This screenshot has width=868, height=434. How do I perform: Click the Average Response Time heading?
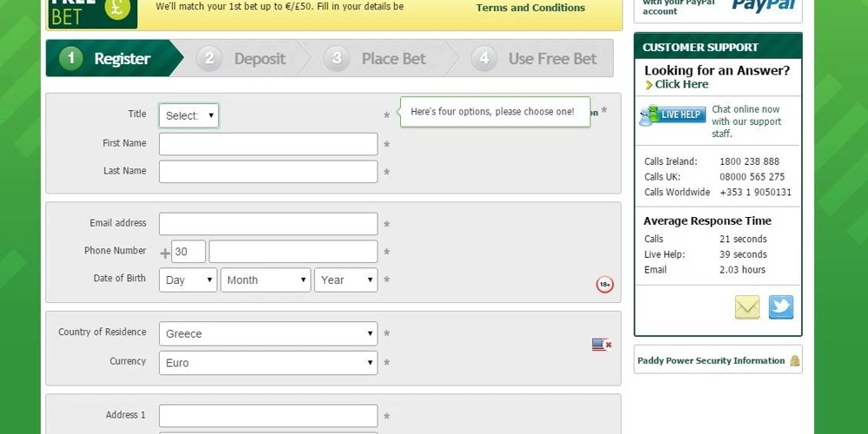pyautogui.click(x=707, y=220)
